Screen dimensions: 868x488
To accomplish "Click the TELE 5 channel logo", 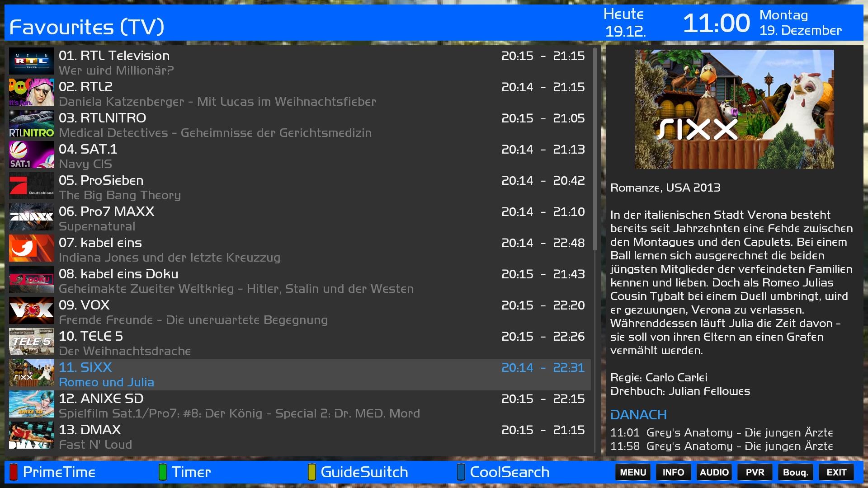I will click(x=32, y=342).
